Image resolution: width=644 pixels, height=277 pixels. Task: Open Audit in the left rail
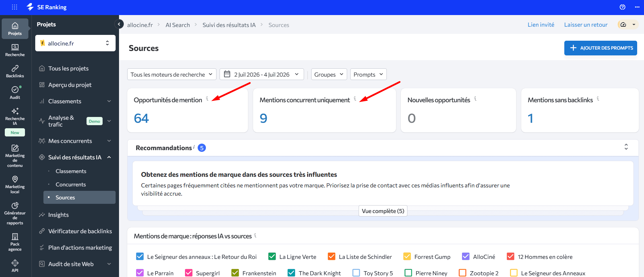click(x=15, y=93)
